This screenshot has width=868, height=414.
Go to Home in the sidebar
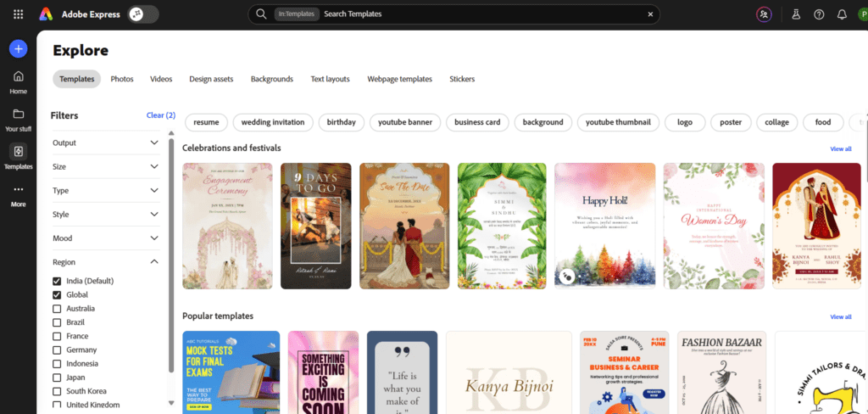pos(18,81)
